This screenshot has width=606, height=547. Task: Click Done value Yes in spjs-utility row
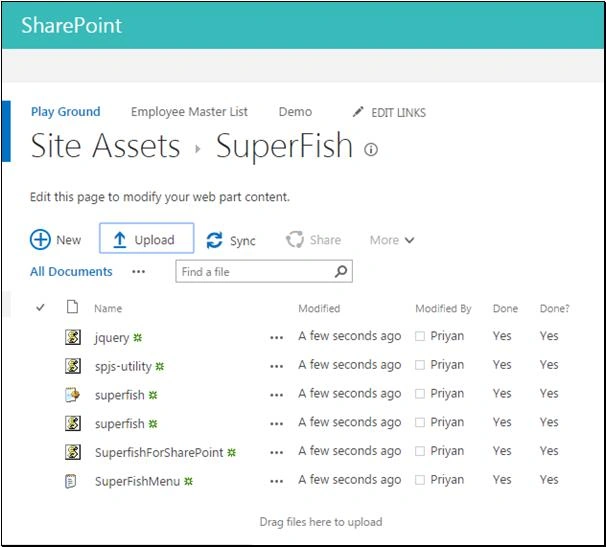point(502,365)
